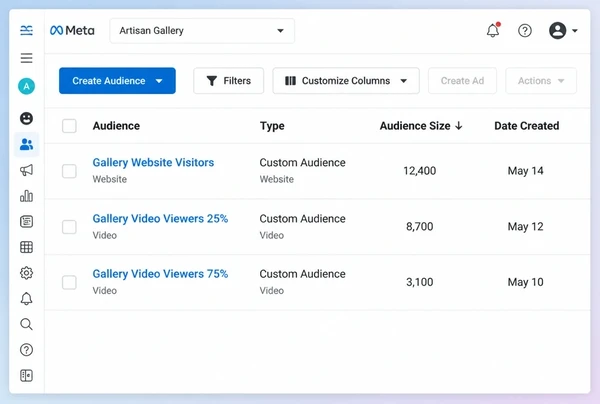
Task: Select the May 10 date cell
Action: pyautogui.click(x=525, y=282)
